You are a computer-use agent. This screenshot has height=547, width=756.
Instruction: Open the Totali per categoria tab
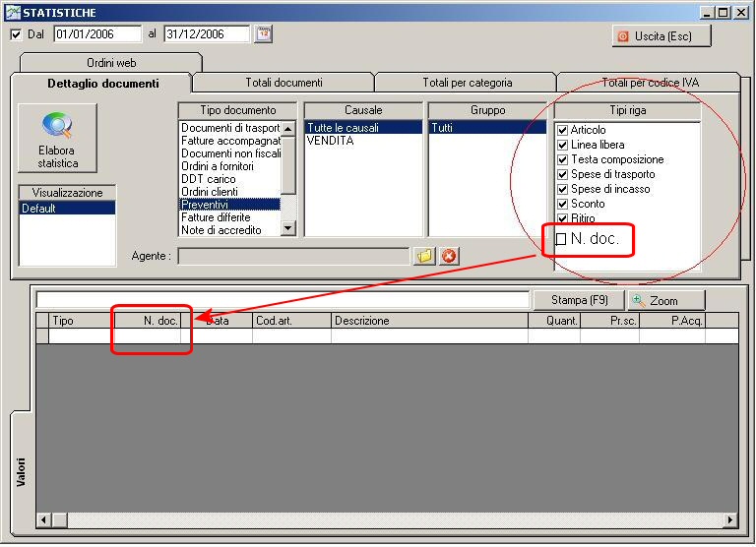pos(467,83)
